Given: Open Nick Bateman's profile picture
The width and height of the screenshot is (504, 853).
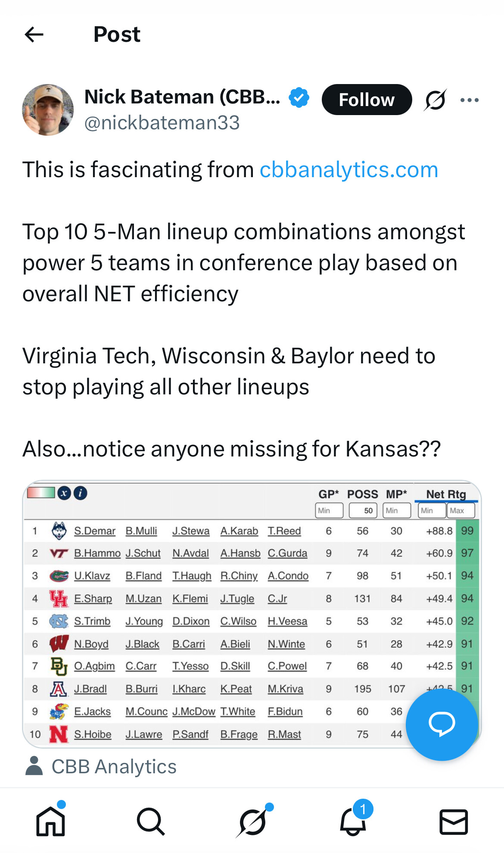Looking at the screenshot, I should pos(48,110).
